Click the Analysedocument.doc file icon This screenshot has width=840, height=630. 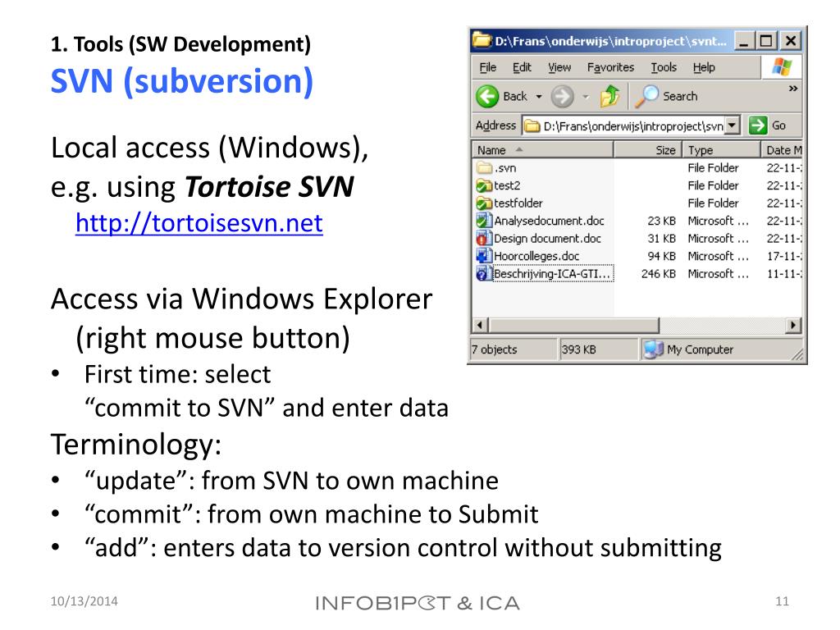[x=484, y=220]
